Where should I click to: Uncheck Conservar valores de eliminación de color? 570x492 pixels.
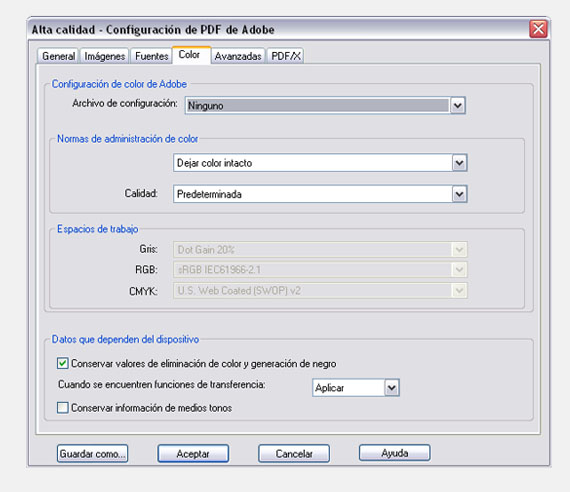[63, 363]
